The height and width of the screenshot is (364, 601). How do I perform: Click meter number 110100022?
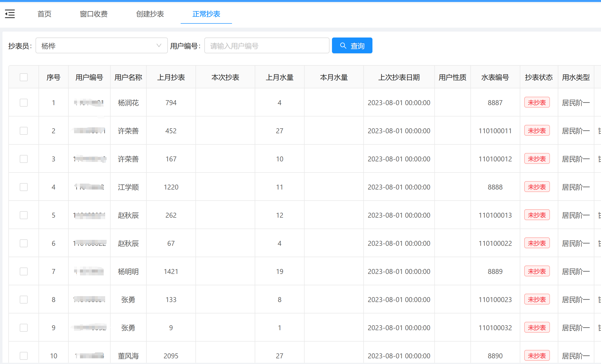[495, 243]
